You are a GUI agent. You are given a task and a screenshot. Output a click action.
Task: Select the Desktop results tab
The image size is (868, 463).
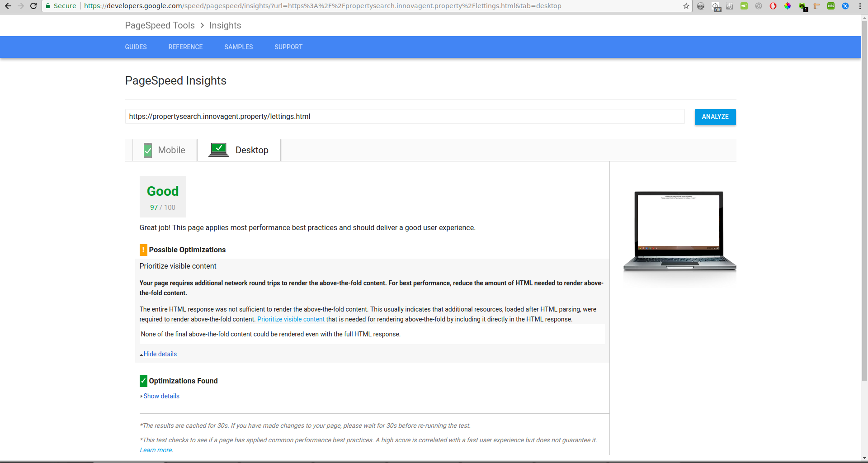click(239, 150)
